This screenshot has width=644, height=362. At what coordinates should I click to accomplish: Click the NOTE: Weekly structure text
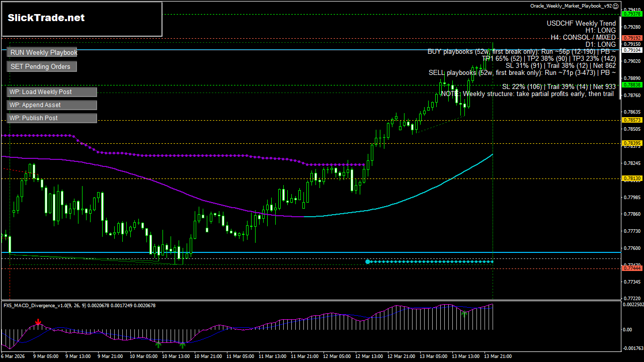coord(528,94)
